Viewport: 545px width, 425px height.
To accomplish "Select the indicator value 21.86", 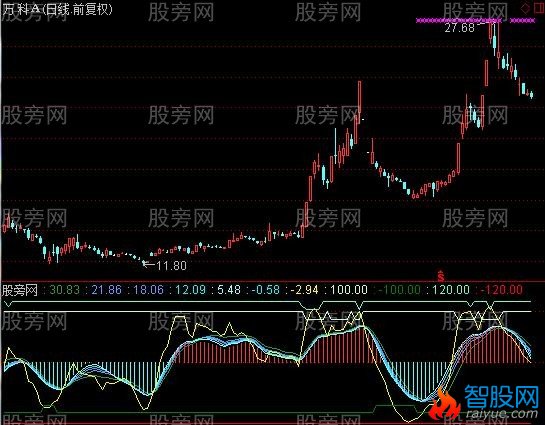I will (106, 290).
